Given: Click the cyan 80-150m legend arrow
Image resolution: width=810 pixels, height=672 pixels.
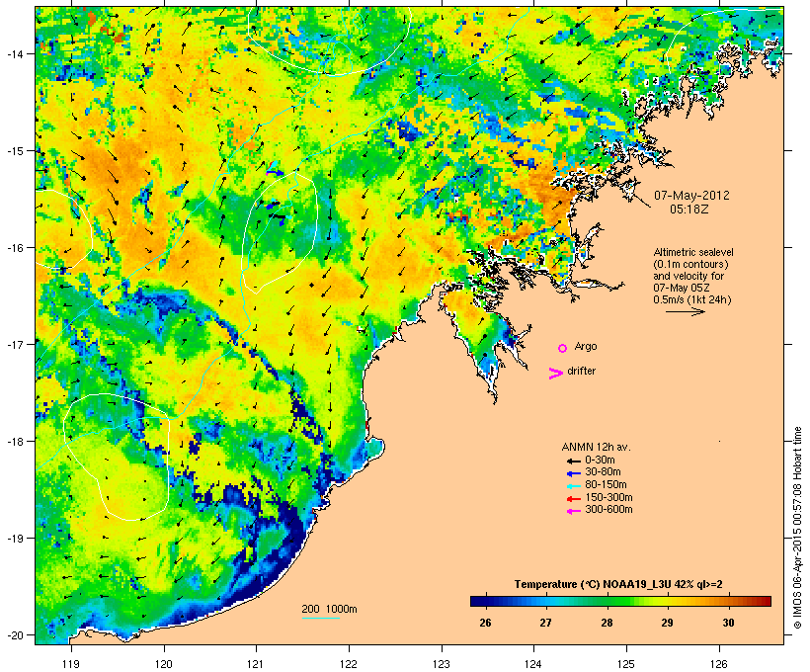Looking at the screenshot, I should 574,486.
